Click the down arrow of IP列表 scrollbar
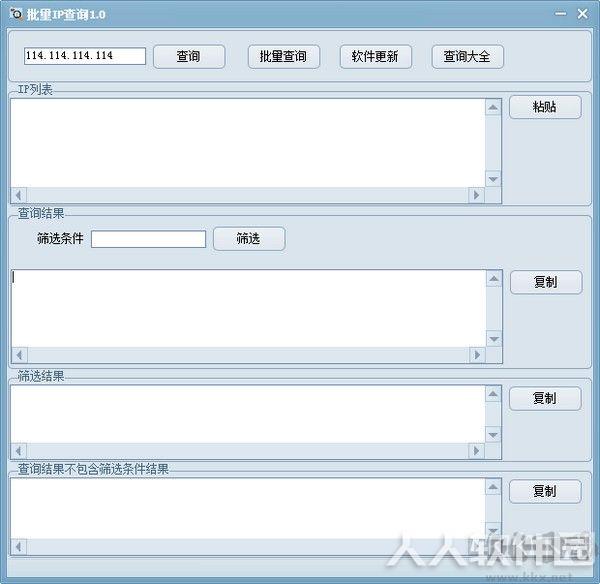Screen dimensions: 600x584 coord(493,179)
